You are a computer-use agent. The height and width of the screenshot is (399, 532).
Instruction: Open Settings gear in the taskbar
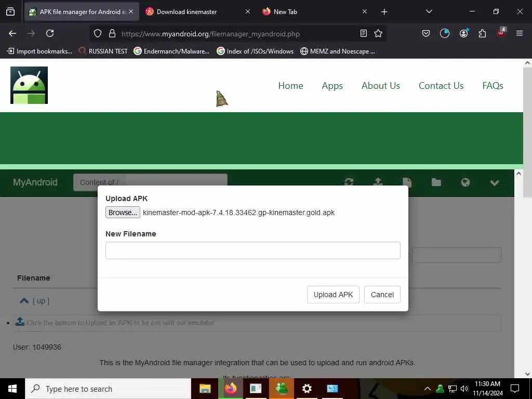click(x=307, y=389)
